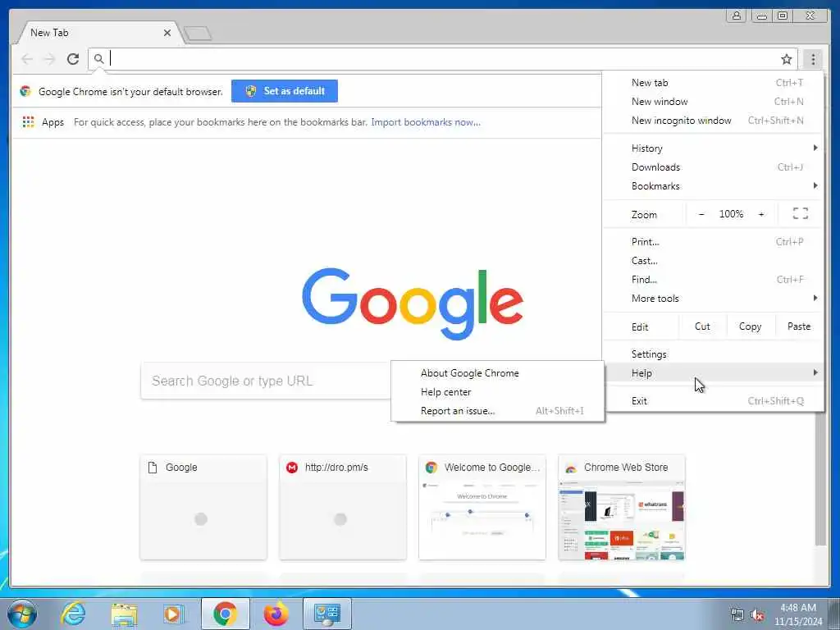Click the network tray icon
This screenshot has height=630, width=840.
(x=737, y=614)
